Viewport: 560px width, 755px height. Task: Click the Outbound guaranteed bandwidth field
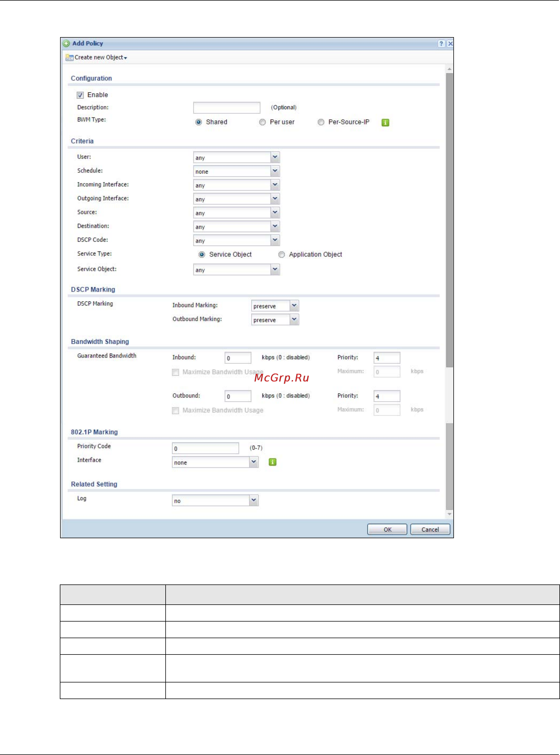click(x=238, y=396)
